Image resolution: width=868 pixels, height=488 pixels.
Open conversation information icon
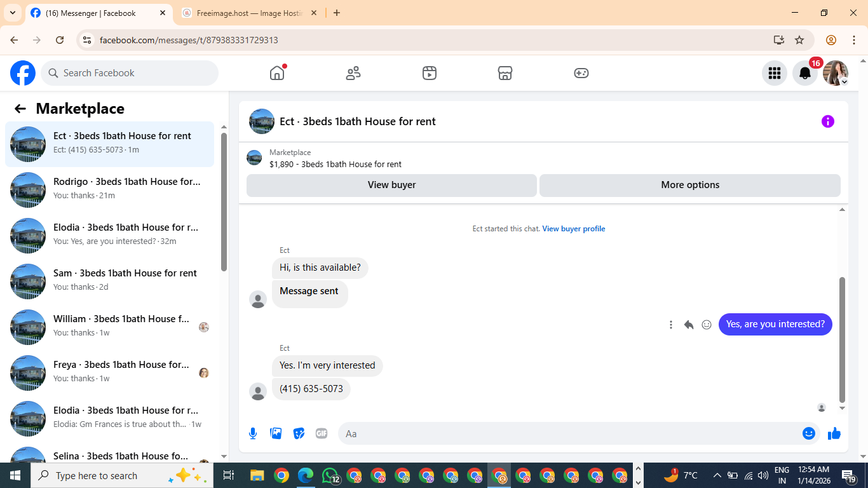828,121
